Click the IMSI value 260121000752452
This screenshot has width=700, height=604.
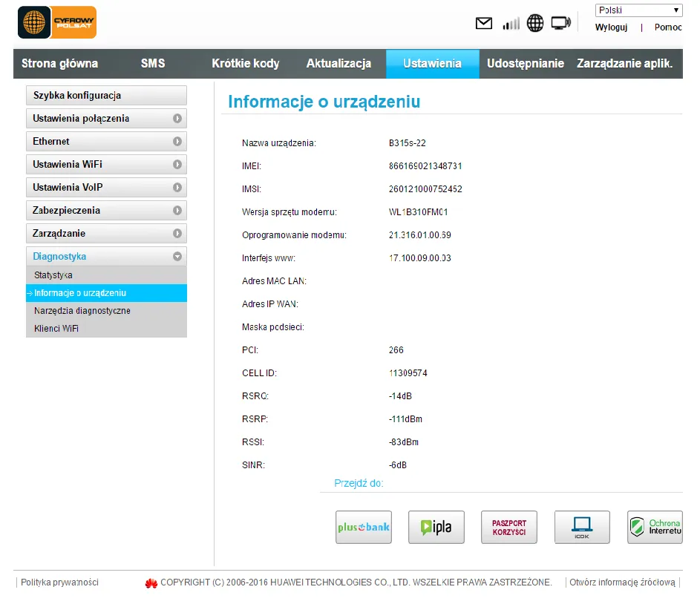click(425, 189)
